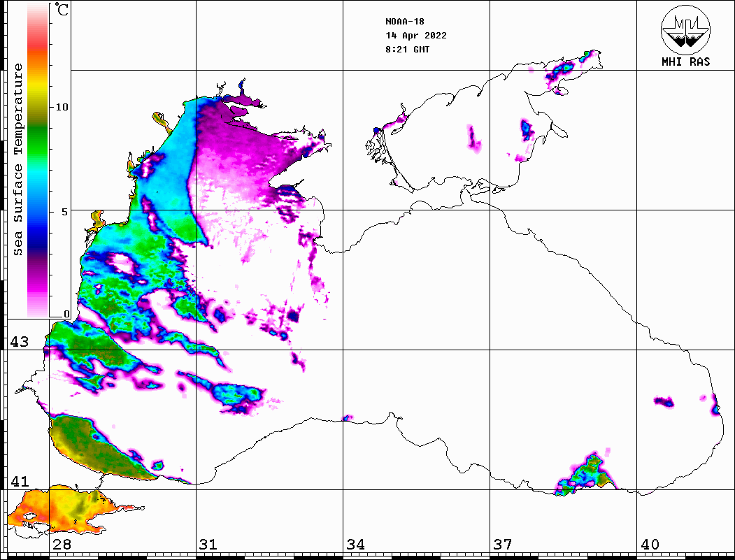Click latitude label 43
This screenshot has width=735, height=560.
tap(20, 342)
